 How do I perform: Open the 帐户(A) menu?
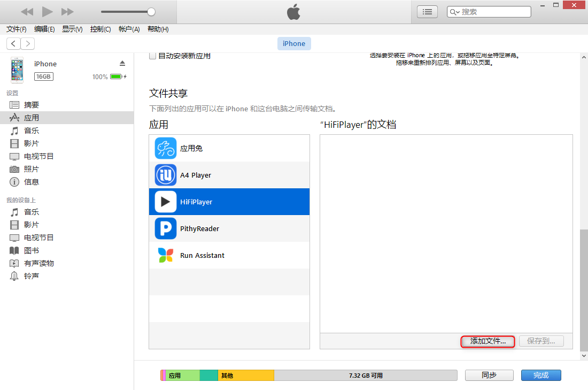[x=129, y=29]
